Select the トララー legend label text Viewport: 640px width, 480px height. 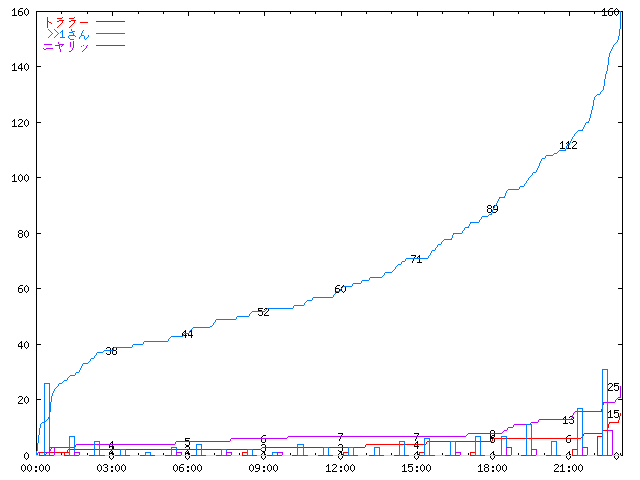(66, 21)
